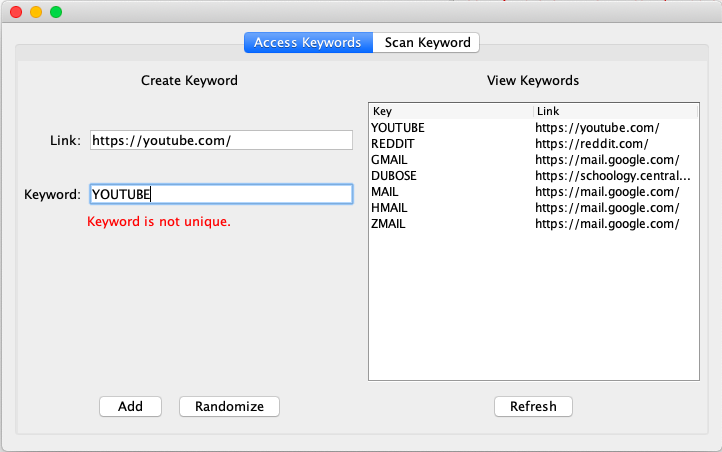Refresh the keywords list

coord(533,406)
